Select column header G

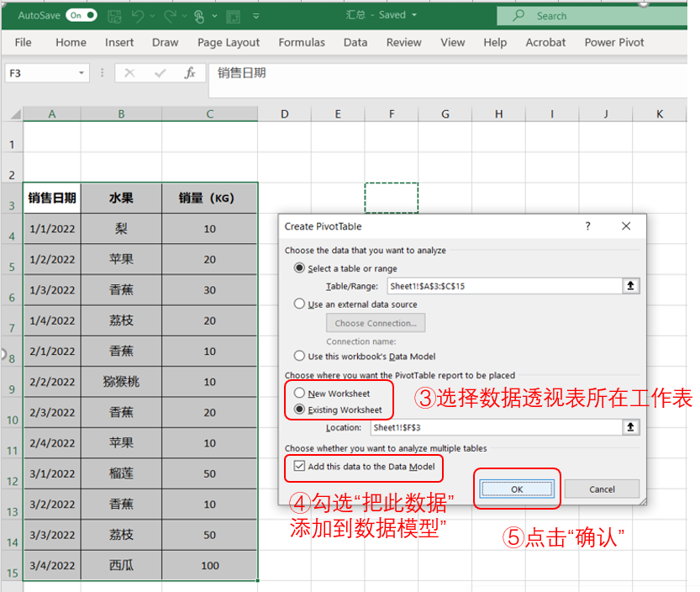click(445, 114)
